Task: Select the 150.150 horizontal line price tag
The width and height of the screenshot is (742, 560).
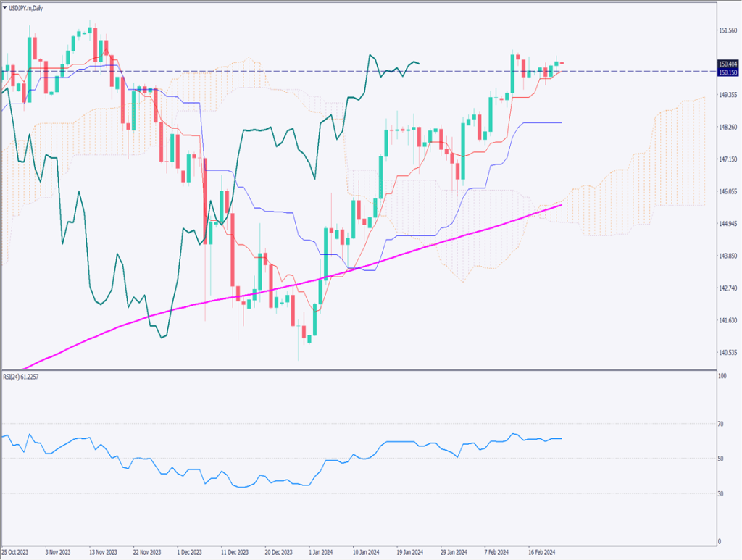Action: (728, 72)
